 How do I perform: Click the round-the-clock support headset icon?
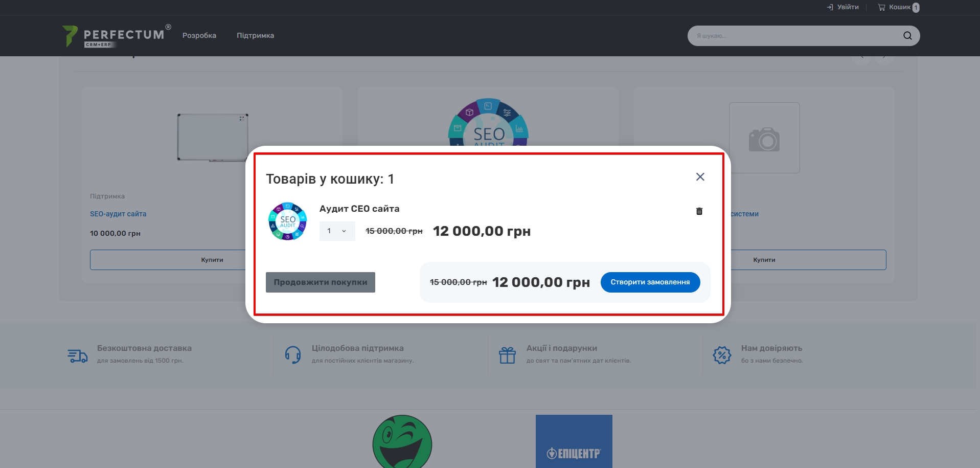point(293,355)
